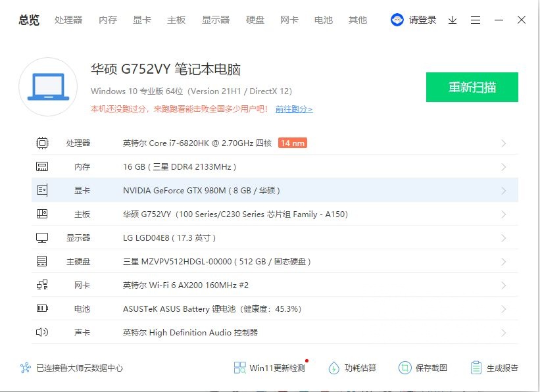Switch to the 处理器 tab
Screen dimensions: 540x392
[68, 20]
